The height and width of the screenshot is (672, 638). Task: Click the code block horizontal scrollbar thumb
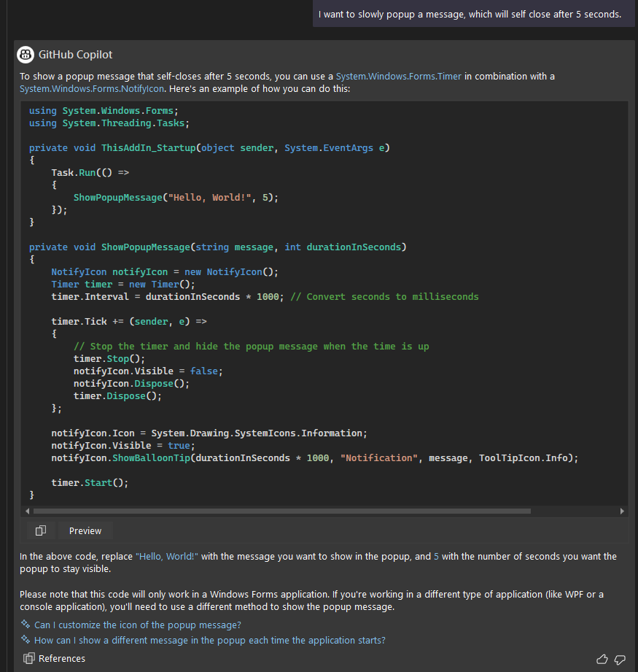281,511
